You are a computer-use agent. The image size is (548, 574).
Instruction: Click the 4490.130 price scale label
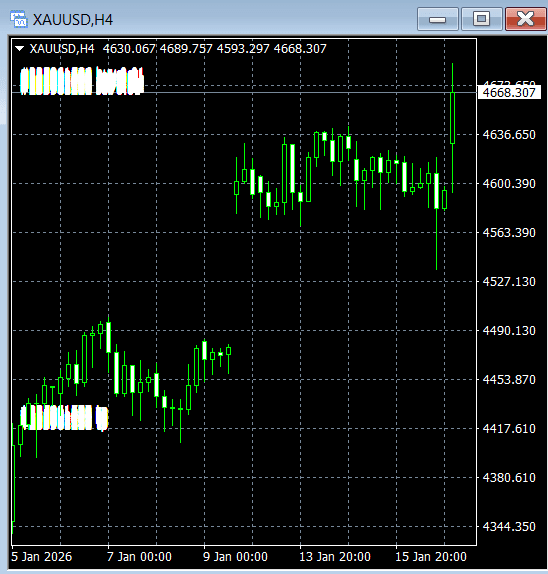pos(509,331)
